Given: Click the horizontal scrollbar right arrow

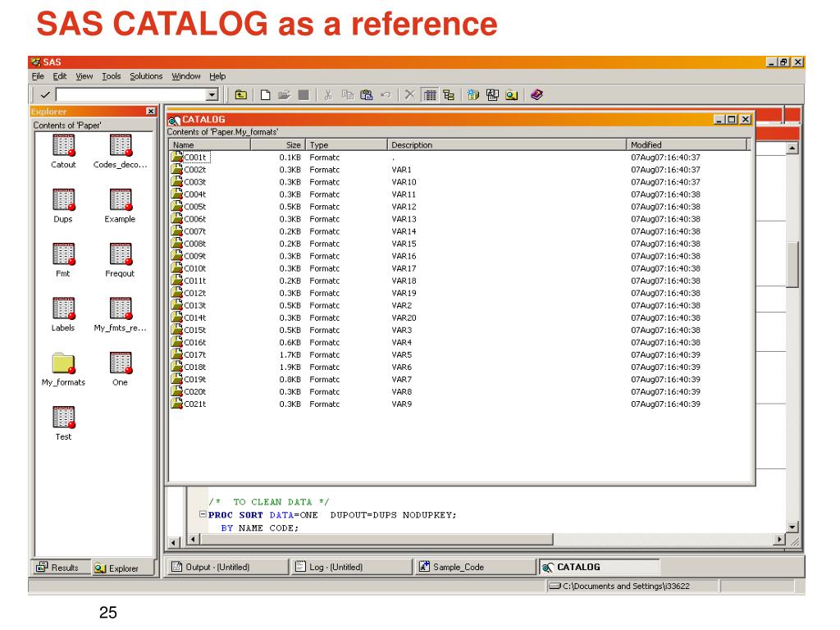Looking at the screenshot, I should click(x=779, y=539).
